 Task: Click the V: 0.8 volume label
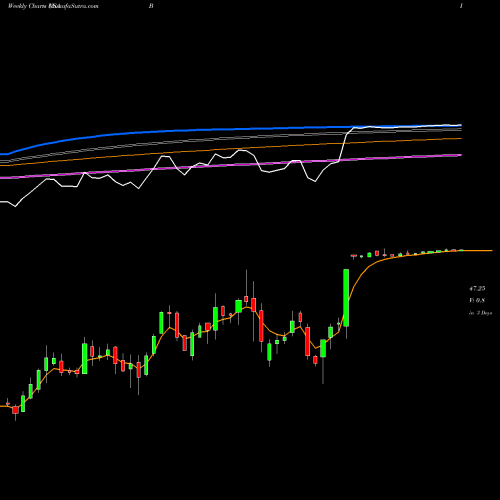coord(477,300)
